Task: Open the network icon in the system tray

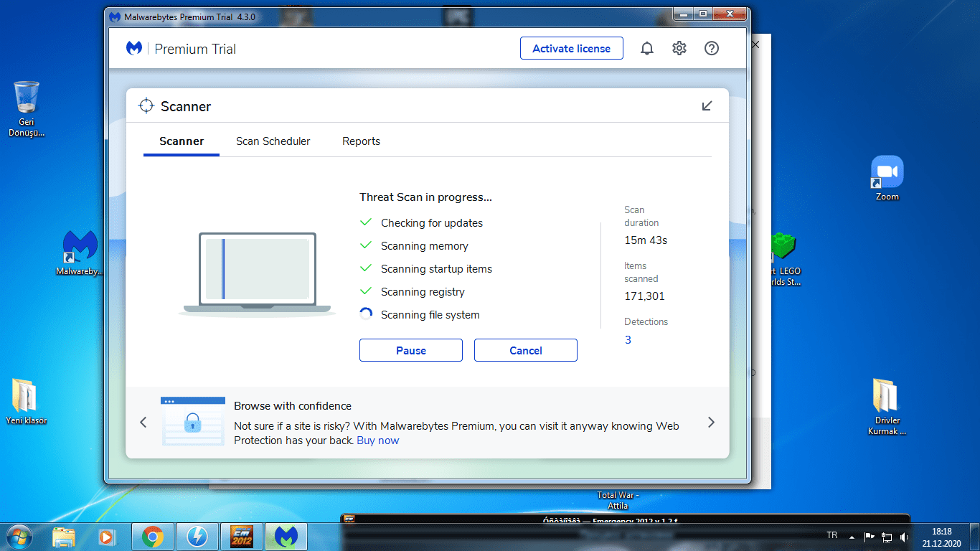Action: (887, 537)
